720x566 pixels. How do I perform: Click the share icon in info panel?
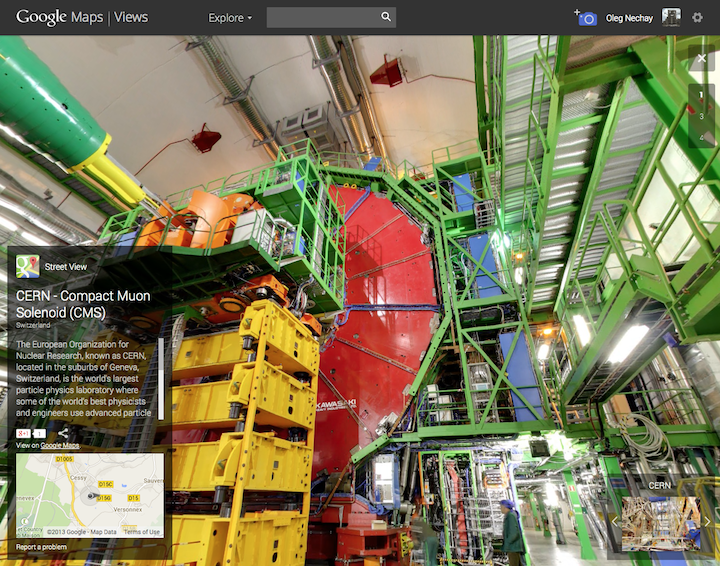pos(63,433)
